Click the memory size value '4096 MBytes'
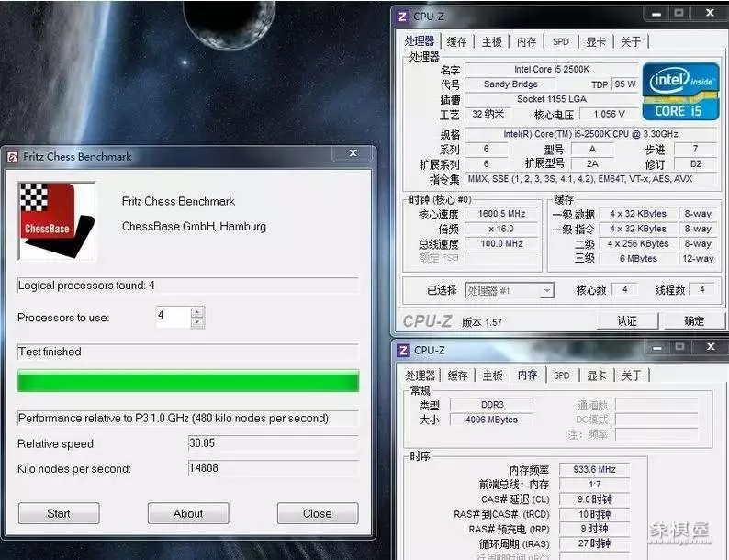Image resolution: width=729 pixels, height=560 pixels. (x=492, y=420)
